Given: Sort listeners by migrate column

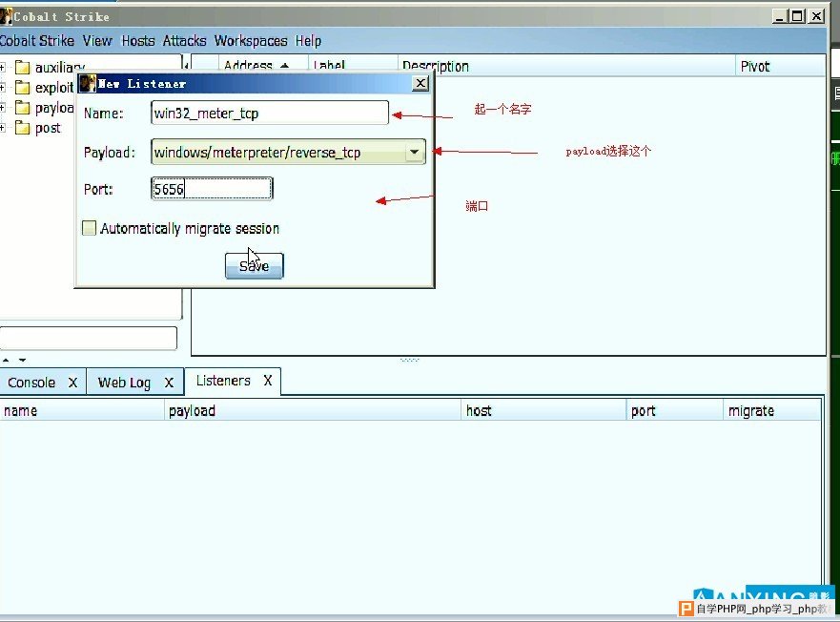Looking at the screenshot, I should [772, 411].
